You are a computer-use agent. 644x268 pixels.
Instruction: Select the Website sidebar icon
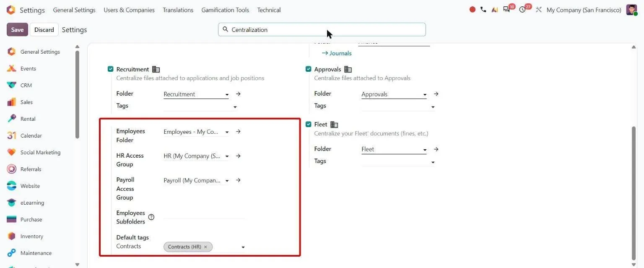point(12,186)
